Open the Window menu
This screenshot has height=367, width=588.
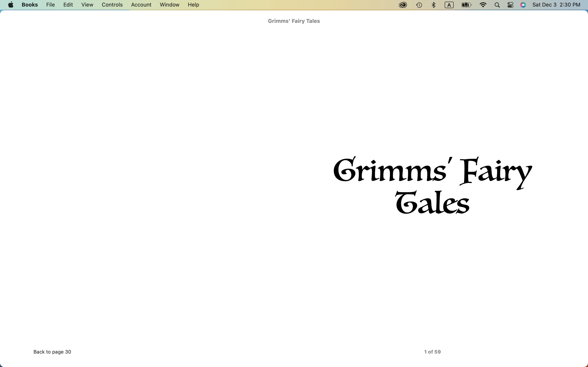[169, 5]
